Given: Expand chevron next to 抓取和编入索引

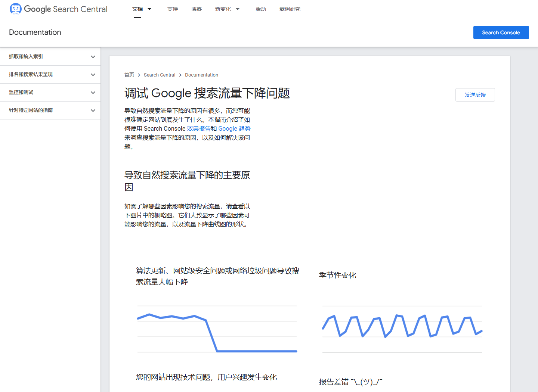Looking at the screenshot, I should [93, 57].
